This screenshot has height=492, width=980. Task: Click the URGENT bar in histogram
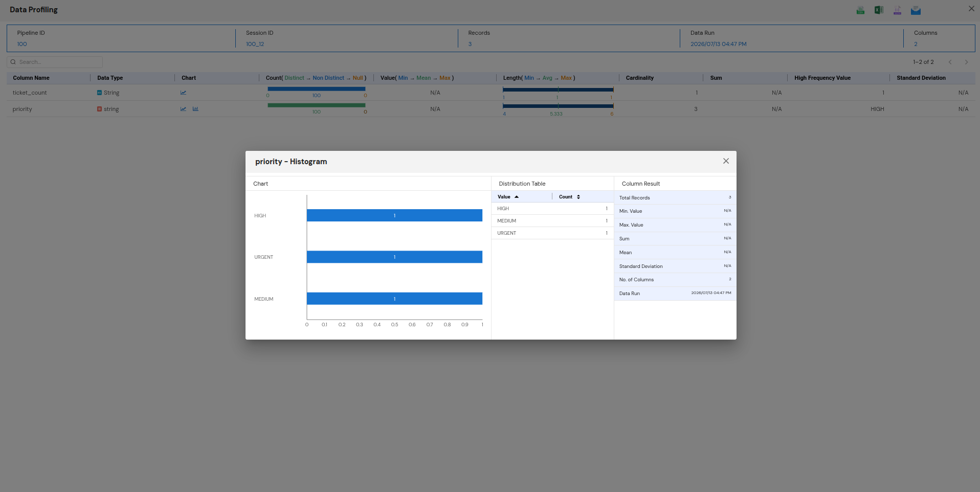click(394, 257)
